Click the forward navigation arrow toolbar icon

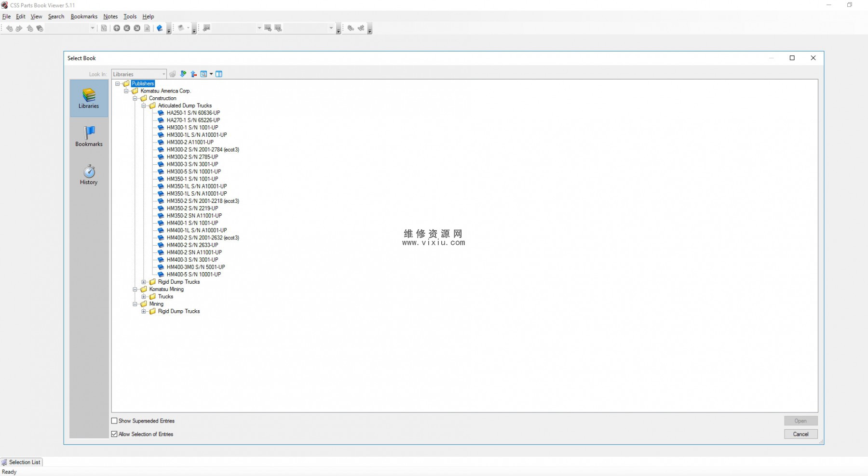tap(19, 28)
